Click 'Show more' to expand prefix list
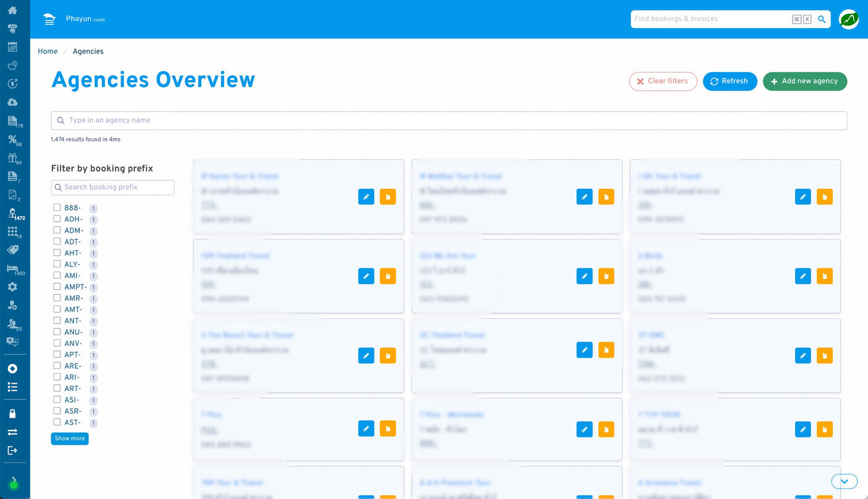 69,439
